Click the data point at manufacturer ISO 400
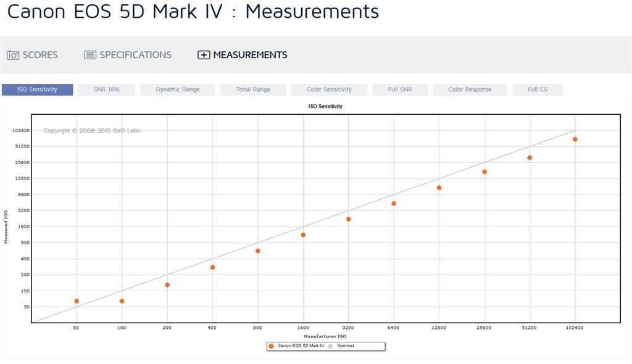 point(212,267)
